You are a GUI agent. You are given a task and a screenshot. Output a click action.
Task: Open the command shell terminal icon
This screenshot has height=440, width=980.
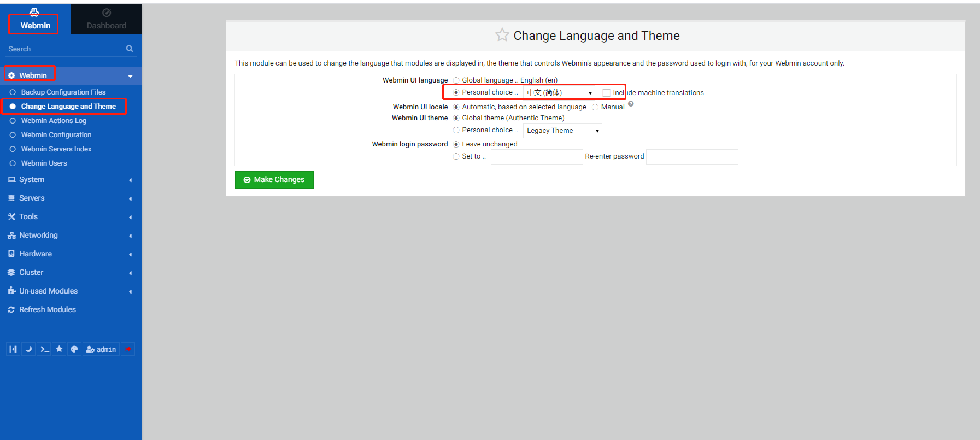pyautogui.click(x=44, y=349)
